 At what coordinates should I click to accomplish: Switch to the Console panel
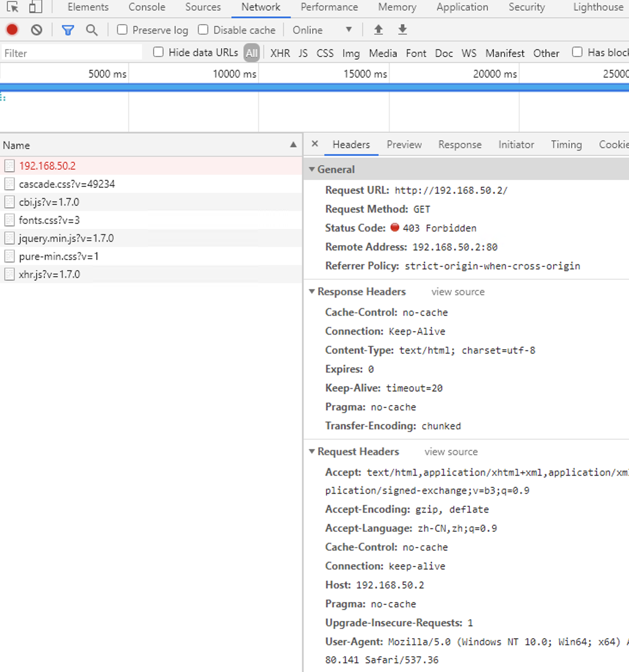pyautogui.click(x=146, y=7)
